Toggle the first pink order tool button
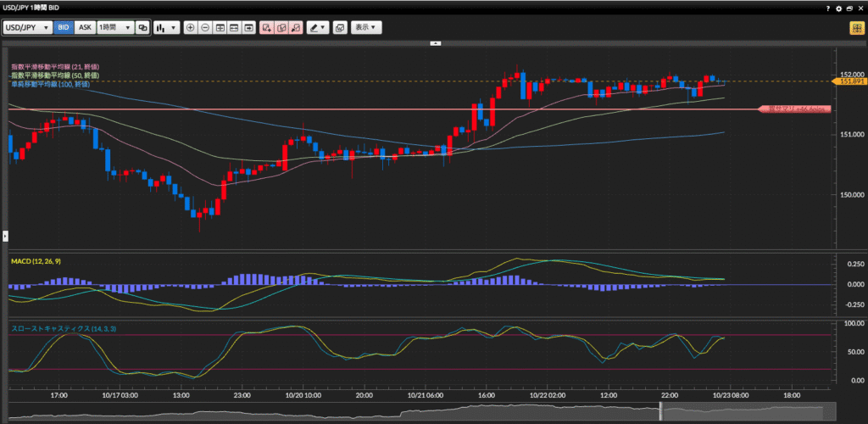 pyautogui.click(x=267, y=27)
